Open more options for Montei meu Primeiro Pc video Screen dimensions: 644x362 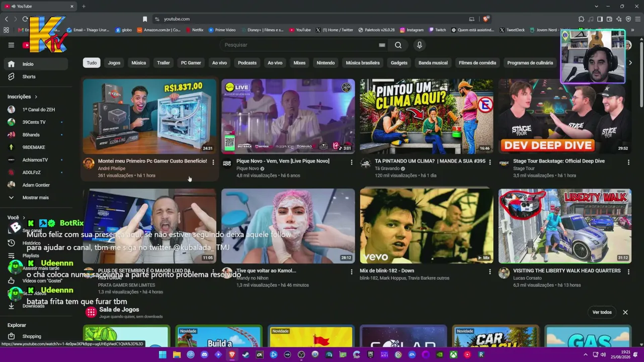click(x=213, y=162)
